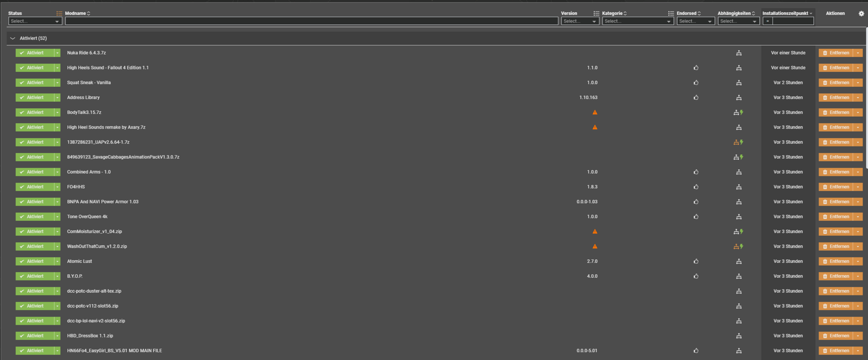
Task: Click the warning triangle for ComMoisturizer_v1_04.zip
Action: 595,232
